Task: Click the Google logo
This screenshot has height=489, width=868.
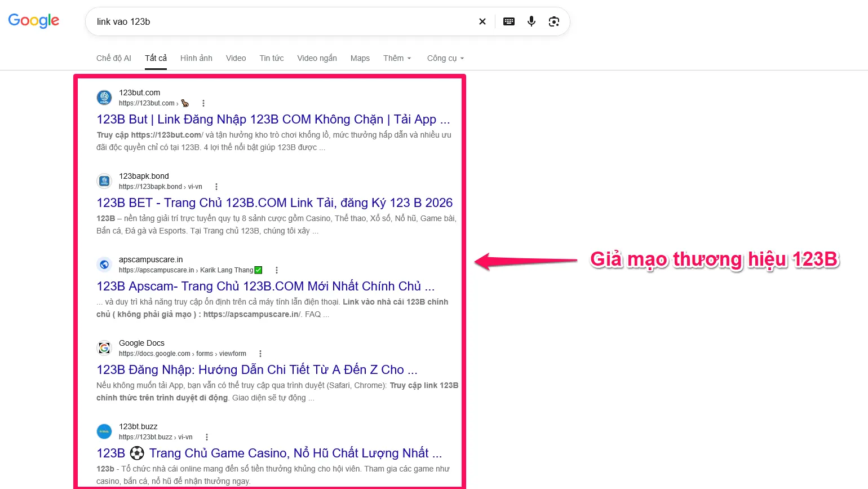Action: tap(33, 21)
